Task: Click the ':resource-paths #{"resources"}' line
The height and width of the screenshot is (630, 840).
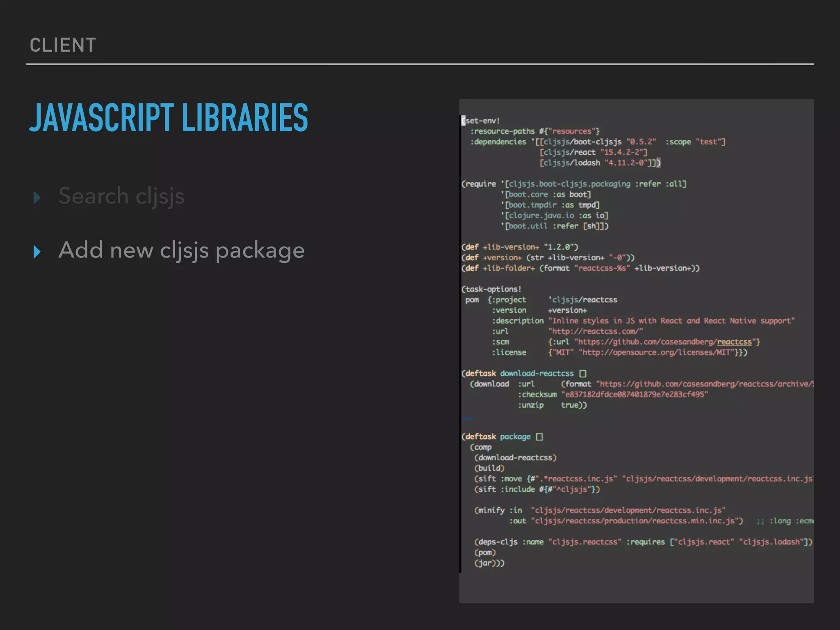Action: click(535, 131)
